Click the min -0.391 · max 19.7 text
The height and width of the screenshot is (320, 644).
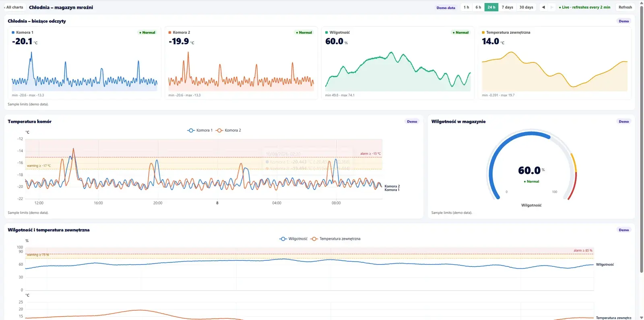pos(498,95)
